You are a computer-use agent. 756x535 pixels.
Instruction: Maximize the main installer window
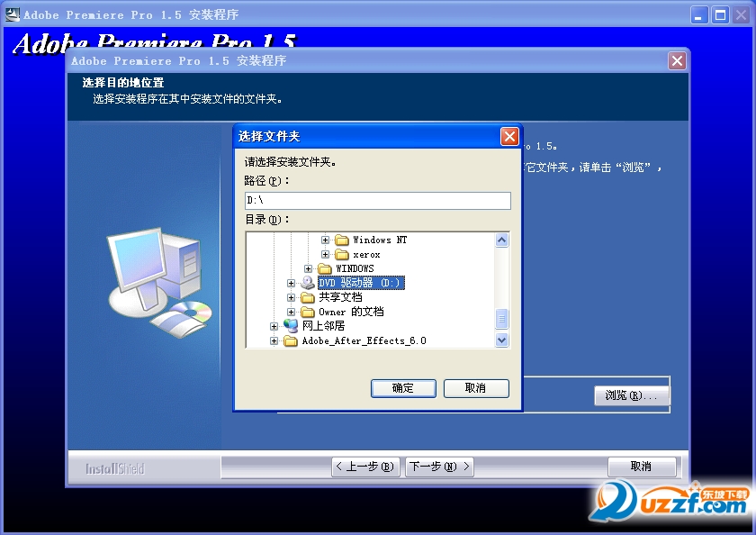(720, 15)
